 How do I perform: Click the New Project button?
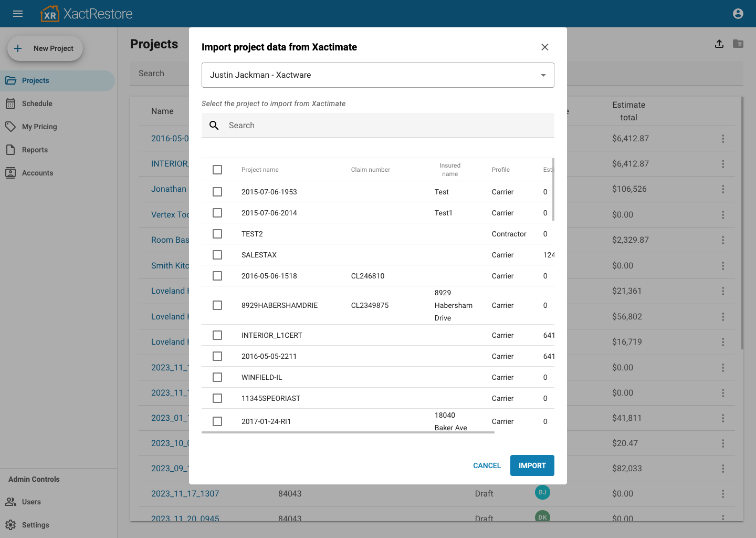click(x=45, y=48)
